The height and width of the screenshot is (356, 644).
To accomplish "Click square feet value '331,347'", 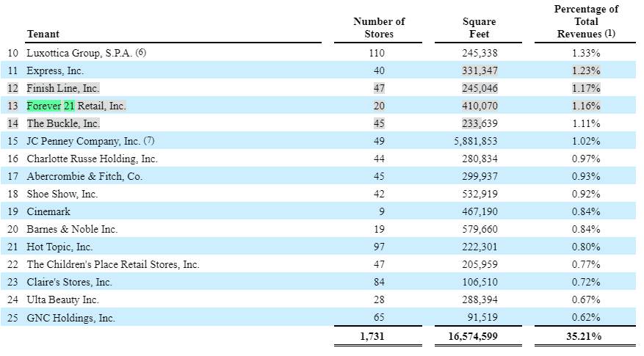I will [480, 71].
